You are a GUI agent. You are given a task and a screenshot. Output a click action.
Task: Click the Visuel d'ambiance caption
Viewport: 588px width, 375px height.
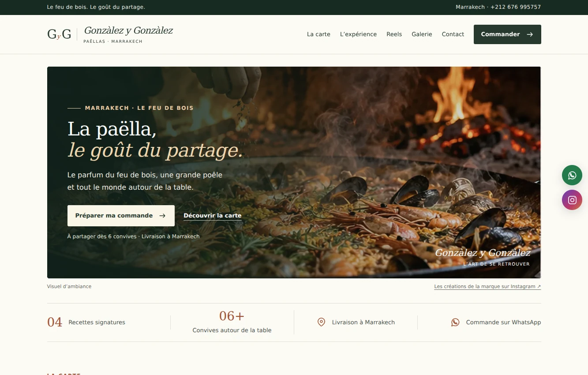(69, 287)
